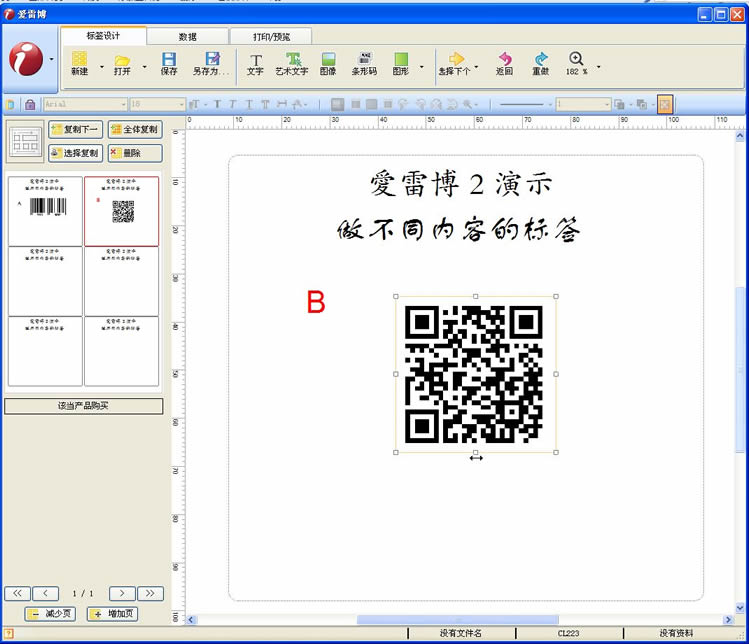
Task: Select the QR code on canvas
Action: coord(474,375)
